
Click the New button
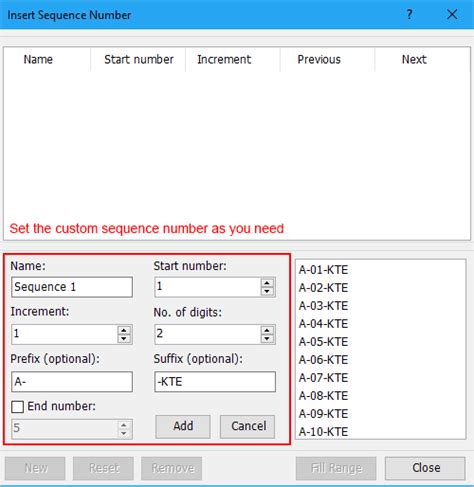pos(35,468)
